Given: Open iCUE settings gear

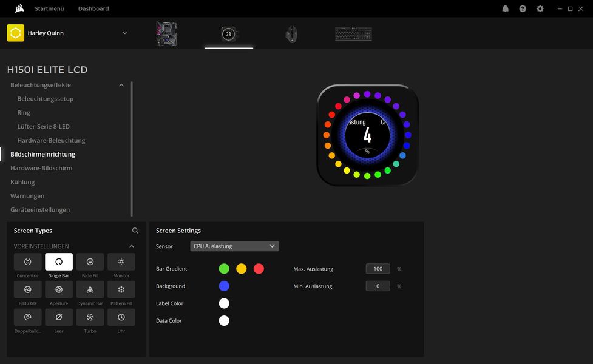Looking at the screenshot, I should coord(540,8).
